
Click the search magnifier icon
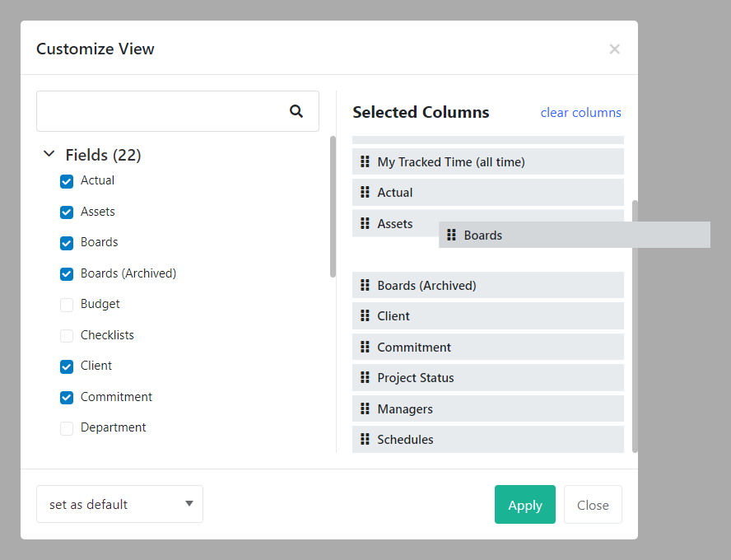coord(296,110)
